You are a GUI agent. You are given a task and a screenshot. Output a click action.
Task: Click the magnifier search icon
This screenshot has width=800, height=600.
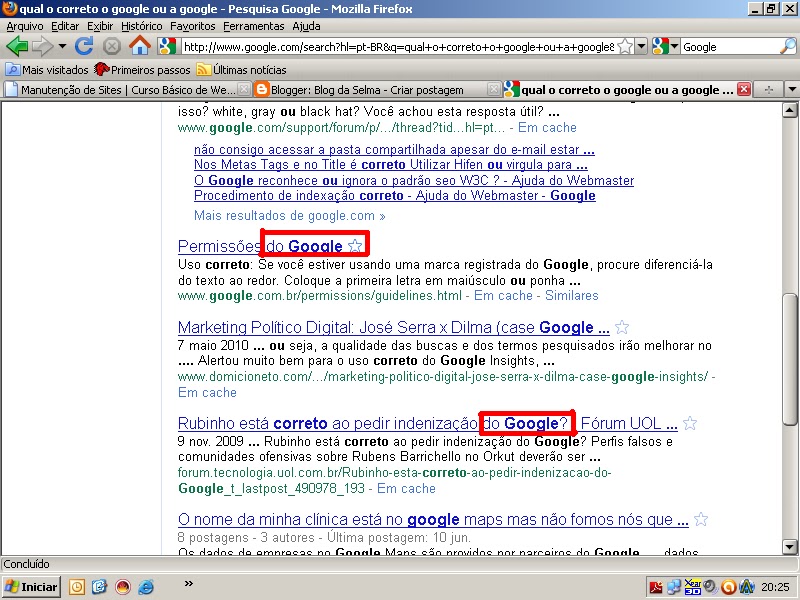click(788, 46)
